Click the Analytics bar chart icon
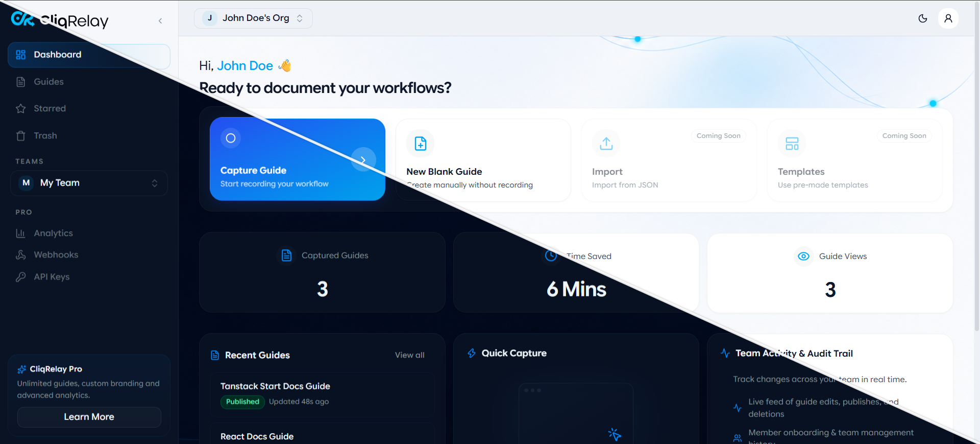Viewport: 980px width, 444px height. 21,233
